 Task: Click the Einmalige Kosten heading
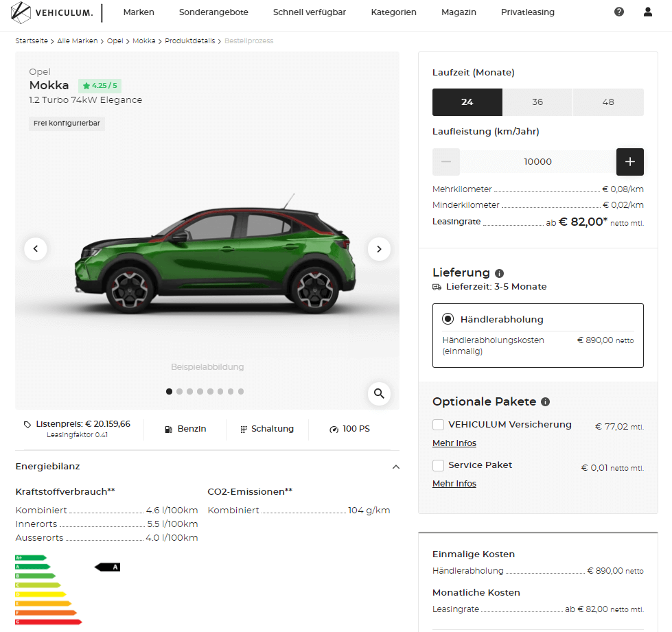pyautogui.click(x=474, y=554)
